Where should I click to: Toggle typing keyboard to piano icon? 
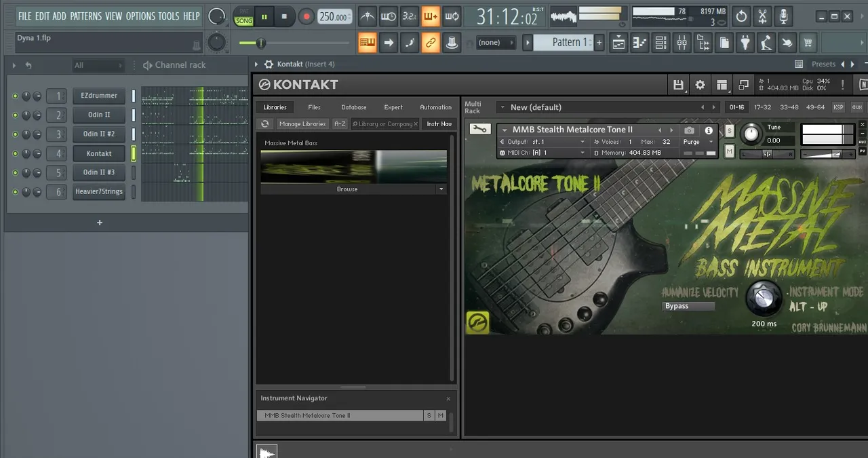[x=368, y=43]
